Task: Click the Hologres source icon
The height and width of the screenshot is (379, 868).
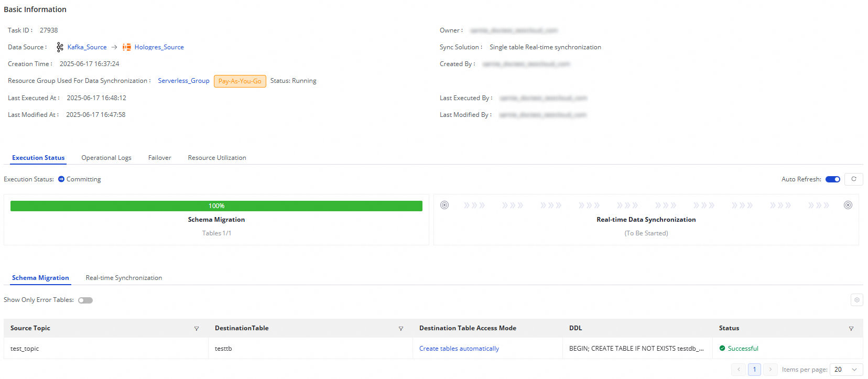Action: pyautogui.click(x=127, y=47)
